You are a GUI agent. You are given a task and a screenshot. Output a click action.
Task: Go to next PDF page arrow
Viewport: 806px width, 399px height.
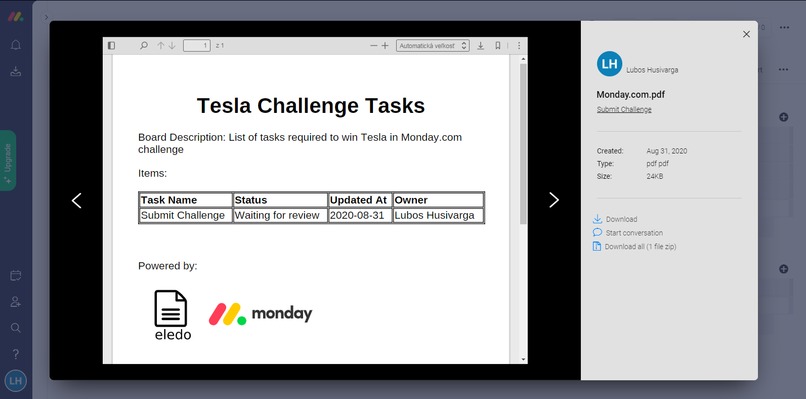[x=172, y=46]
